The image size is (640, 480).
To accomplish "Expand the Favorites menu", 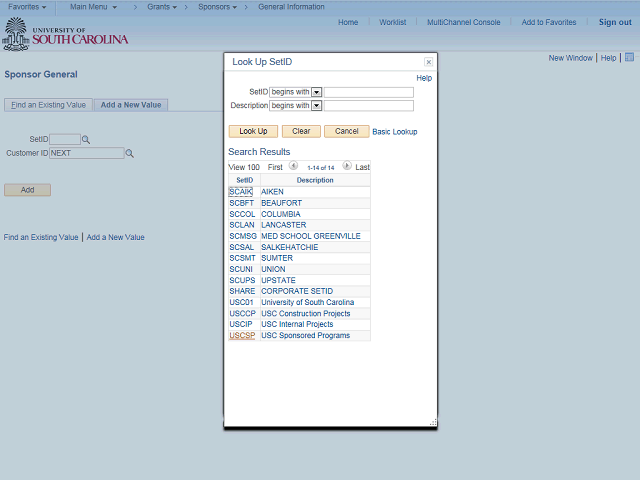I will (x=27, y=7).
